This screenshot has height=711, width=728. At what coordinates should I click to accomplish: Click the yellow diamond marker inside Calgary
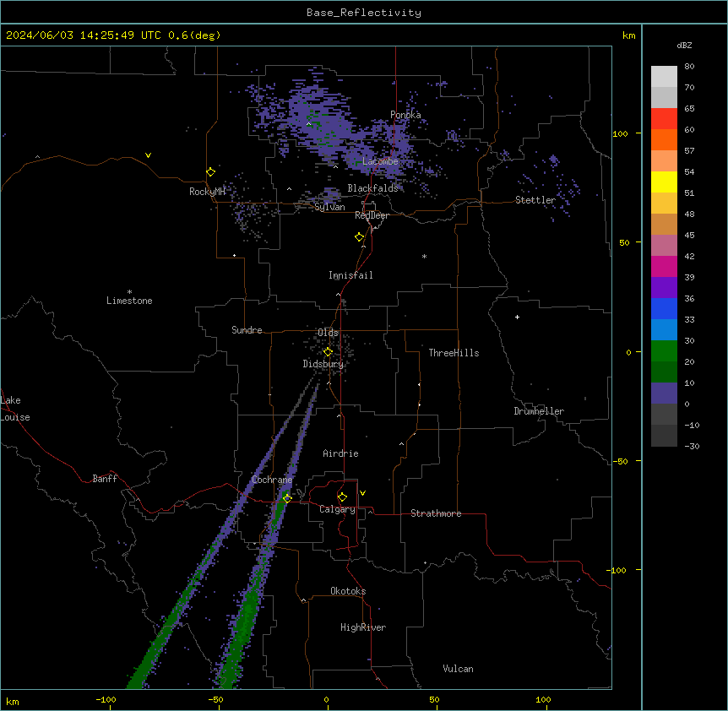[x=342, y=497]
